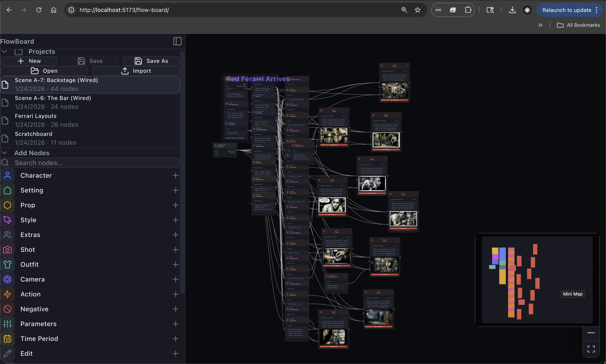
Task: Click the Action lightning bolt icon
Action: pos(7,294)
